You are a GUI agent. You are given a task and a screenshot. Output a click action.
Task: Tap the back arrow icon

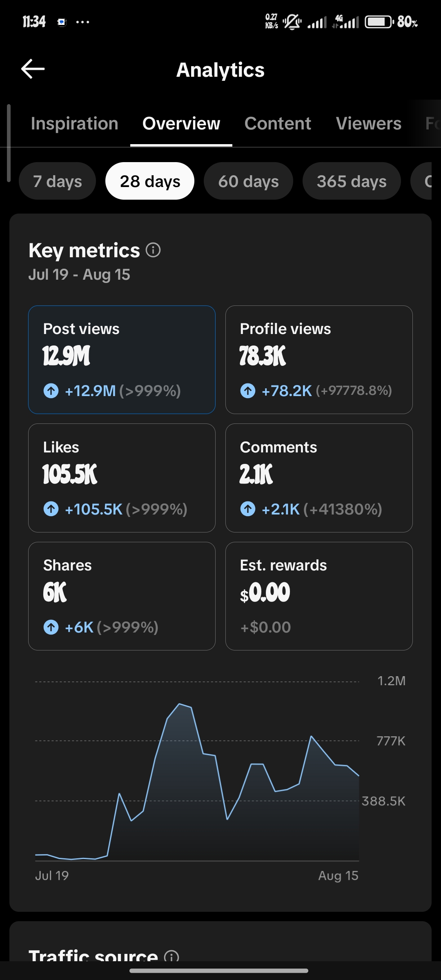coord(33,69)
